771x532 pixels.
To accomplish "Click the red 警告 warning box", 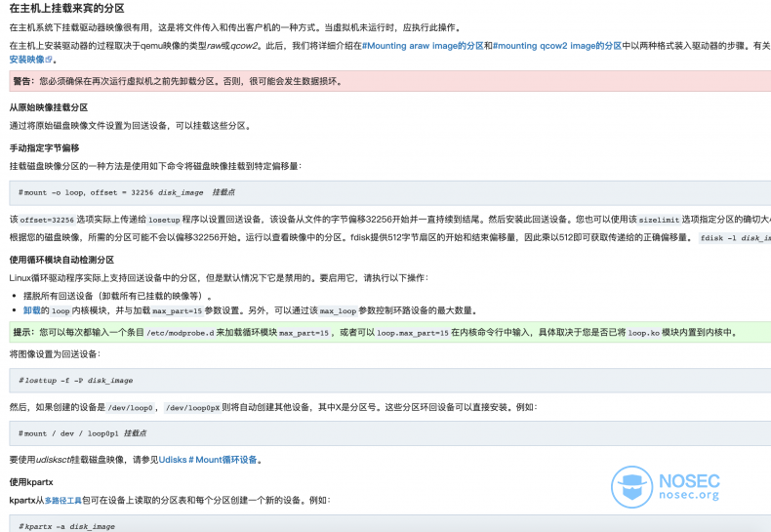I will (x=293, y=82).
